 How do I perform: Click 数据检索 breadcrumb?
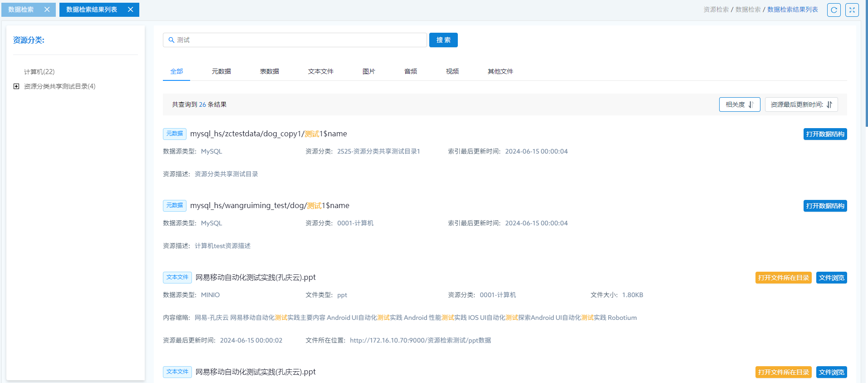[748, 10]
